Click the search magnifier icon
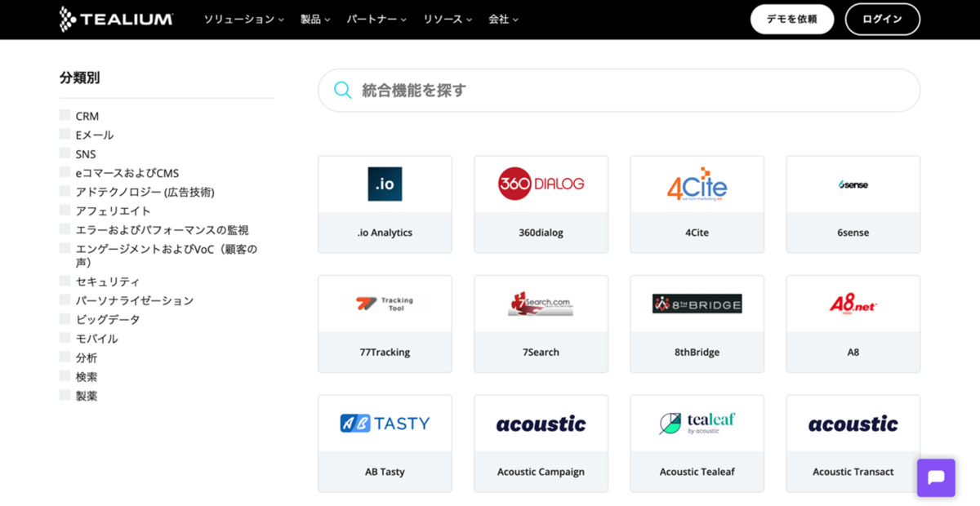 pyautogui.click(x=343, y=90)
